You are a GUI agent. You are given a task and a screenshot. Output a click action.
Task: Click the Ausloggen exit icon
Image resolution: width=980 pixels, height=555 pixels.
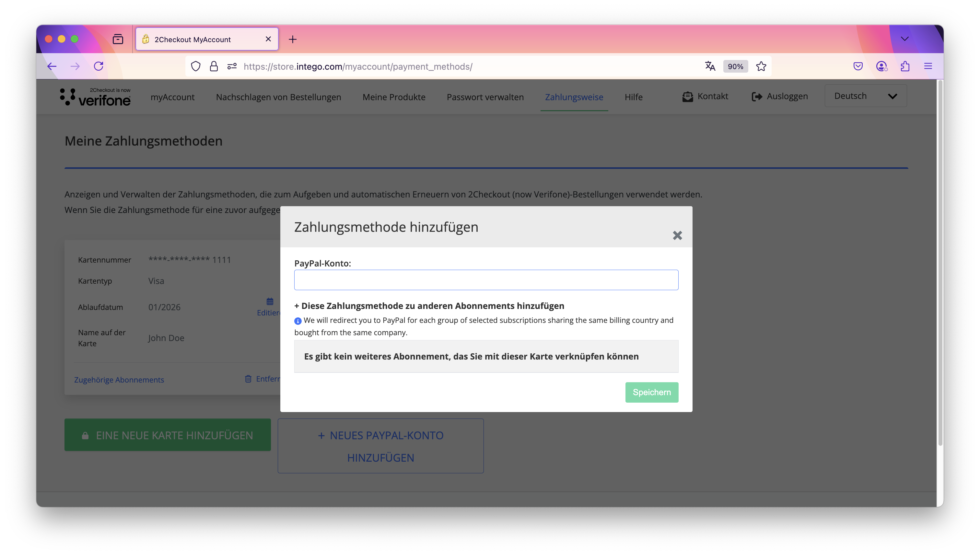click(x=757, y=96)
